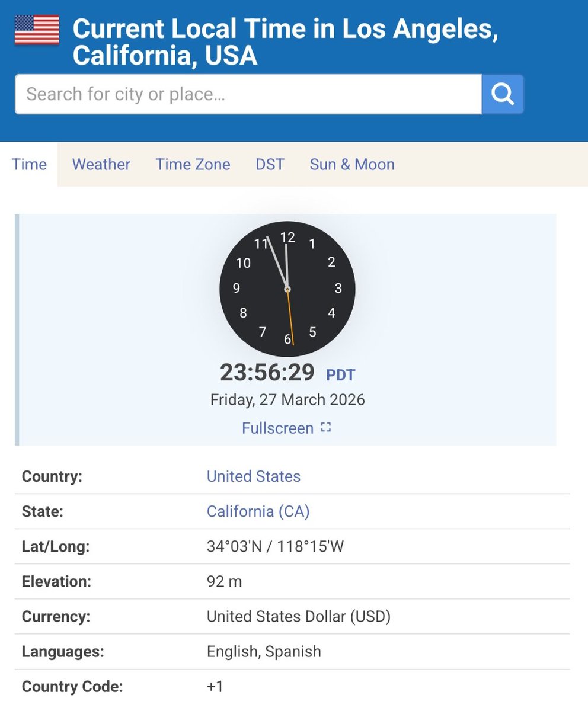The image size is (588, 711).
Task: Click the Languages: label
Action: 63,651
